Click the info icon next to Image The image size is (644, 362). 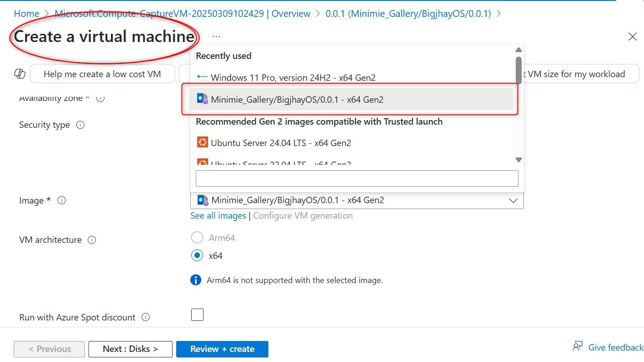tap(62, 200)
